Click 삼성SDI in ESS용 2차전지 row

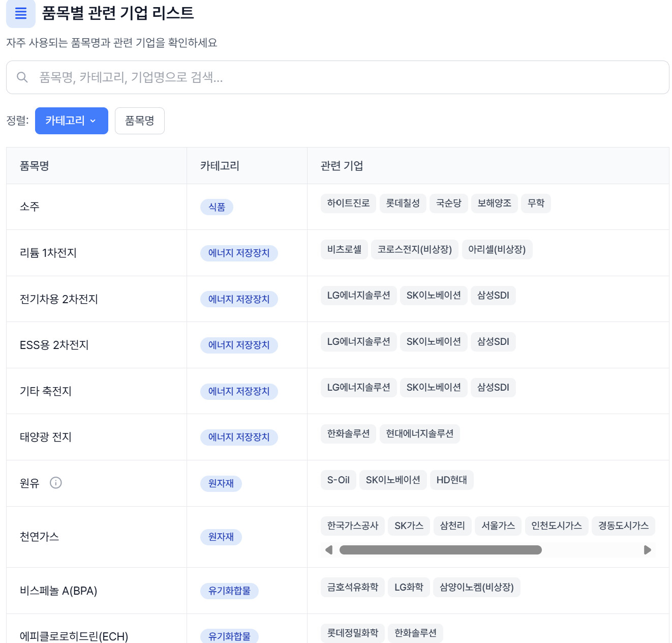point(493,342)
